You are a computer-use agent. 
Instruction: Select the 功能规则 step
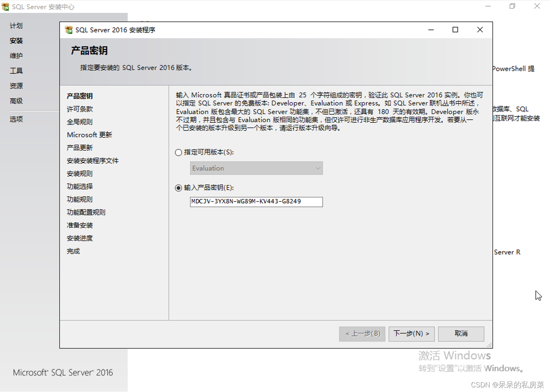click(x=80, y=199)
